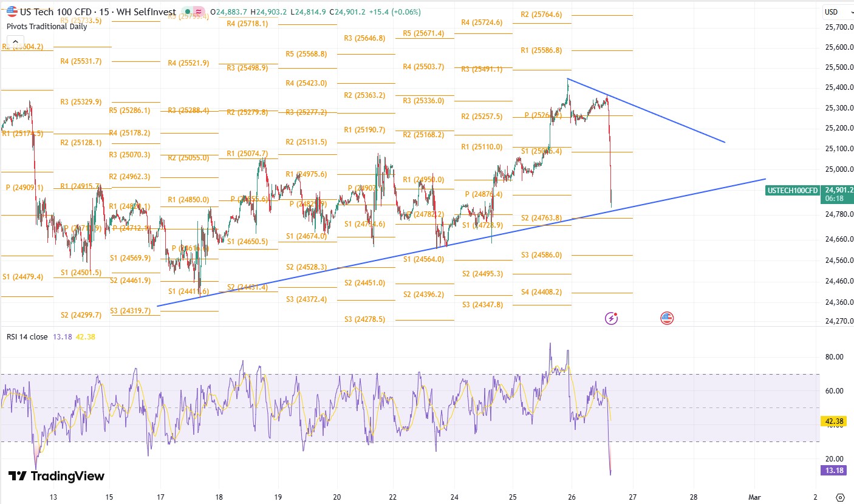Open the US Tech 100 CFD symbol title
This screenshot has height=504, width=854.
click(98, 12)
